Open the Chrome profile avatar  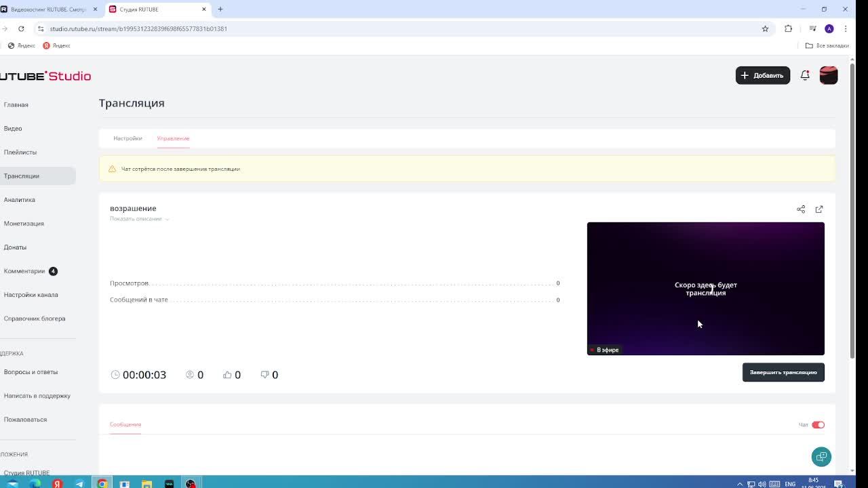(x=829, y=28)
